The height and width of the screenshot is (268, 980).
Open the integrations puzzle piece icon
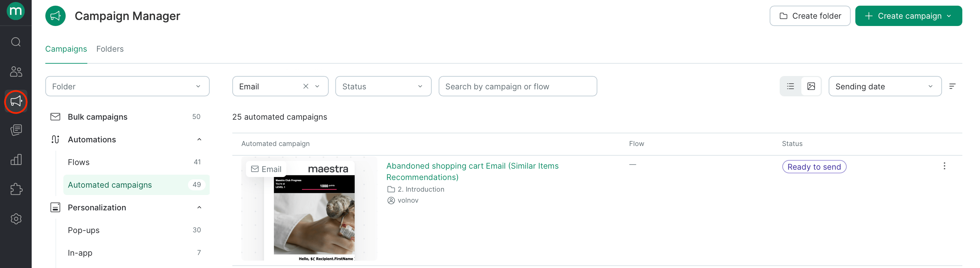coord(16,189)
